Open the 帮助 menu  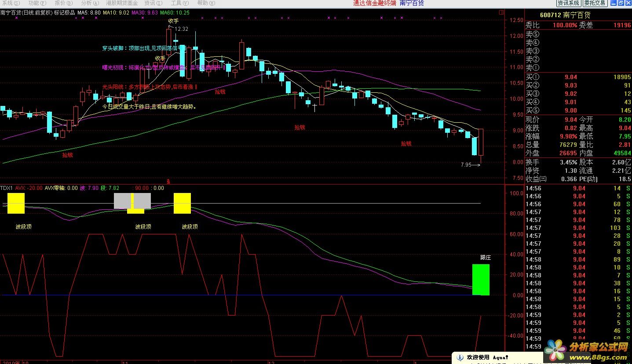point(206,3)
